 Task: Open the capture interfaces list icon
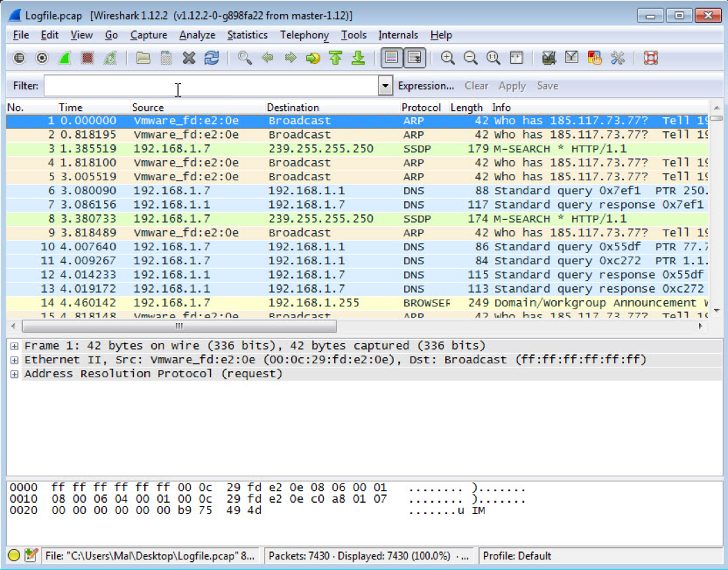[19, 58]
